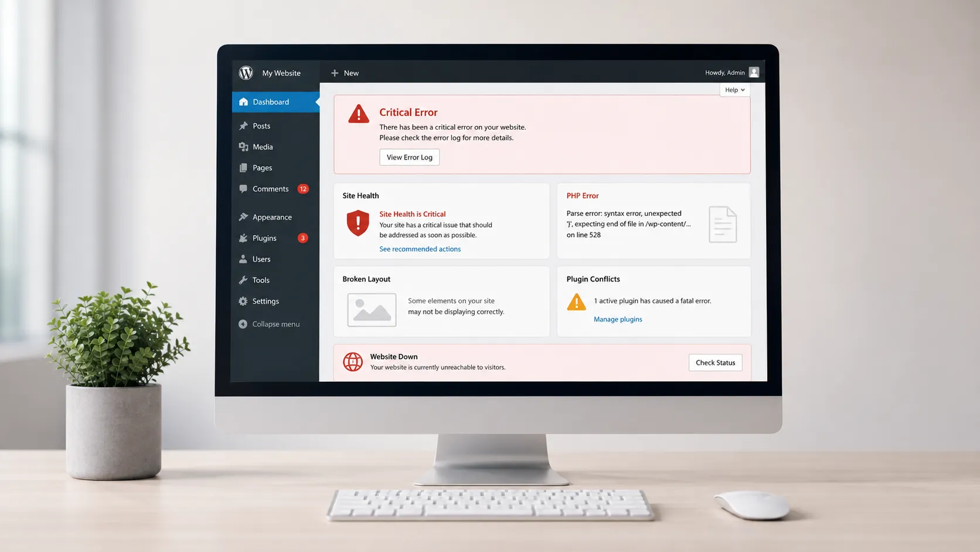Open the See recommended actions link
The height and width of the screenshot is (552, 980).
420,249
